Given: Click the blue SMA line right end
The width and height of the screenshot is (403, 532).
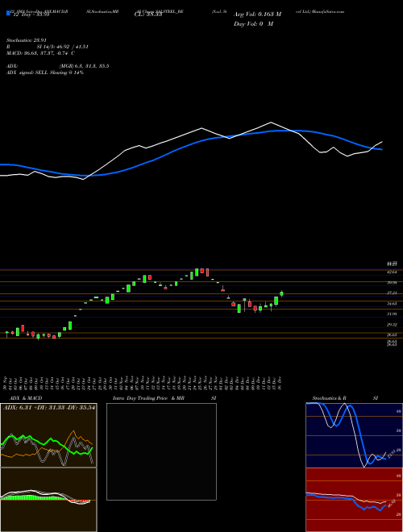Looking at the screenshot, I should pos(381,149).
